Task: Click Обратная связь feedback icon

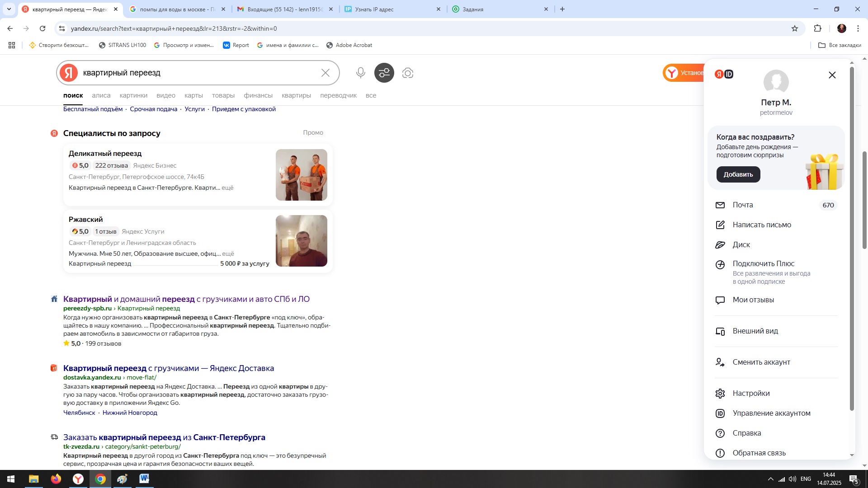Action: pos(720,453)
